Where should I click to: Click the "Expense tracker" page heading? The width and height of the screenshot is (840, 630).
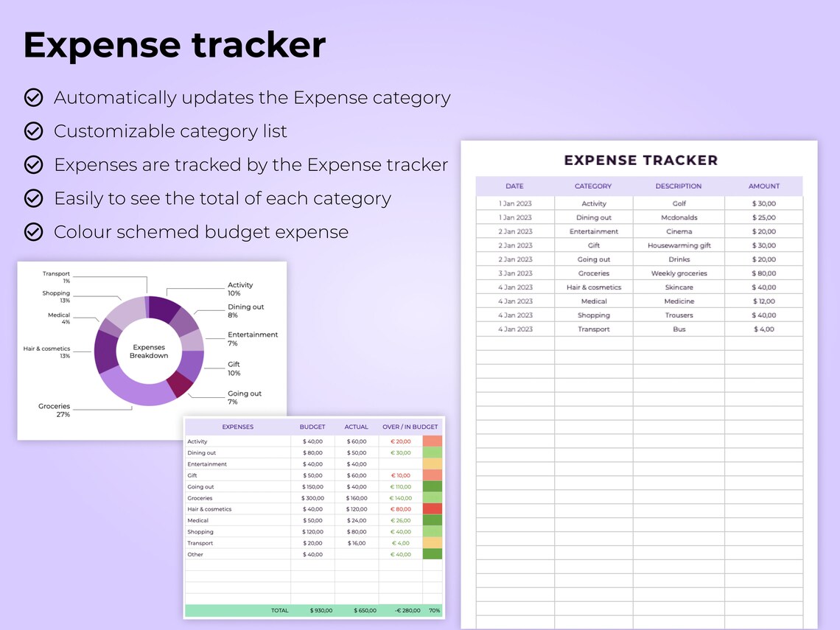(174, 45)
